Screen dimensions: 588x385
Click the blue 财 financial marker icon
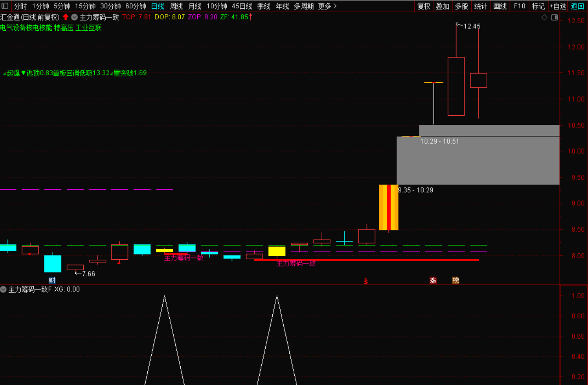(x=52, y=280)
